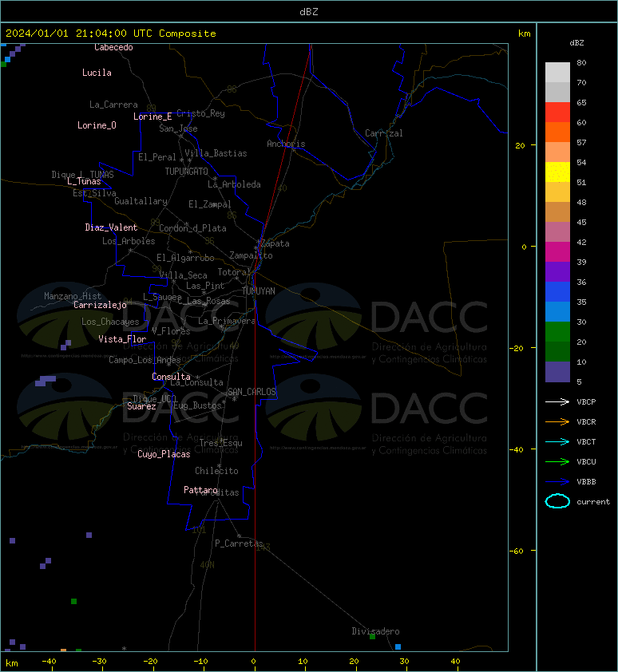618x672 pixels.
Task: Click the 'Cordon_d_Plata' label
Action: click(x=192, y=228)
